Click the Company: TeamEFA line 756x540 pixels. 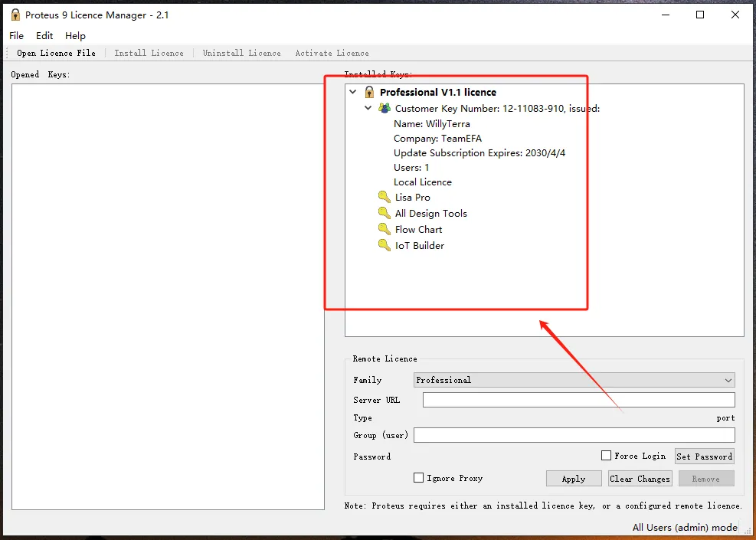(x=437, y=139)
